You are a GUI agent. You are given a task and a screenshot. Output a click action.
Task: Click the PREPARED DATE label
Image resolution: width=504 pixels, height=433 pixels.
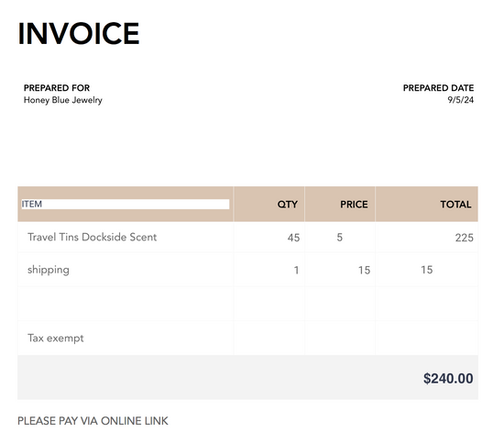tap(438, 88)
